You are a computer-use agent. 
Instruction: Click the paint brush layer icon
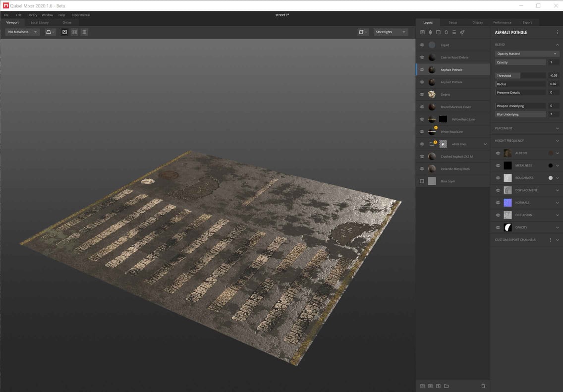pyautogui.click(x=462, y=32)
